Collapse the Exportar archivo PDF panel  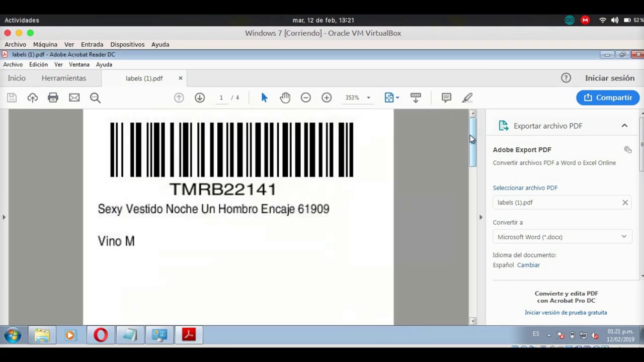624,126
